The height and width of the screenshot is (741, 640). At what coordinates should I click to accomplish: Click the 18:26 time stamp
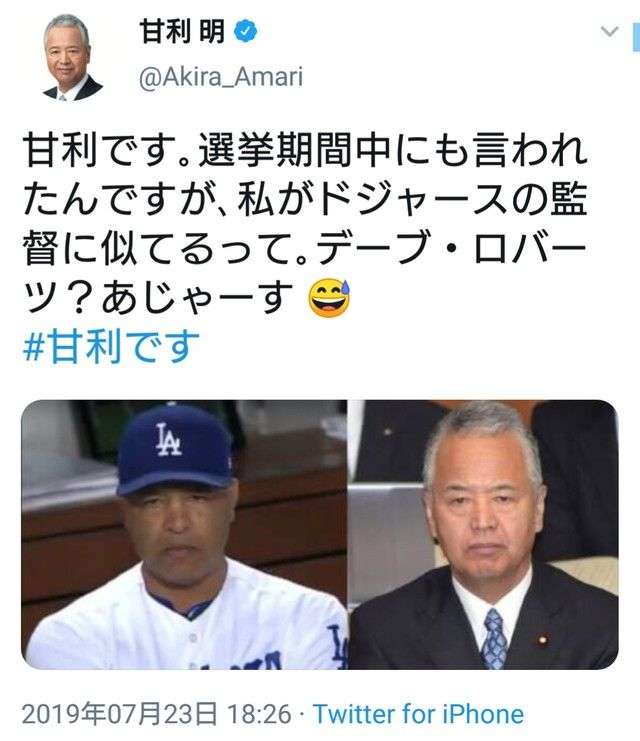[x=259, y=714]
